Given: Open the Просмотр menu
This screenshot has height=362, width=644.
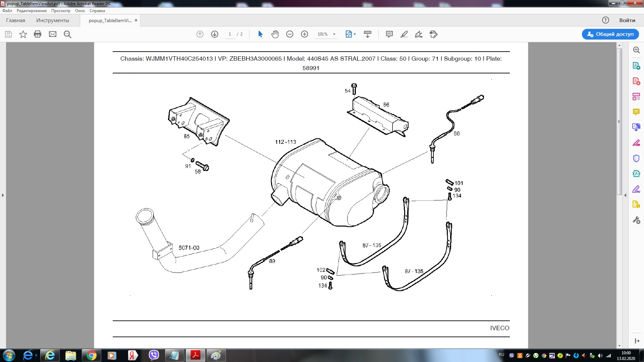Looking at the screenshot, I should (61, 11).
